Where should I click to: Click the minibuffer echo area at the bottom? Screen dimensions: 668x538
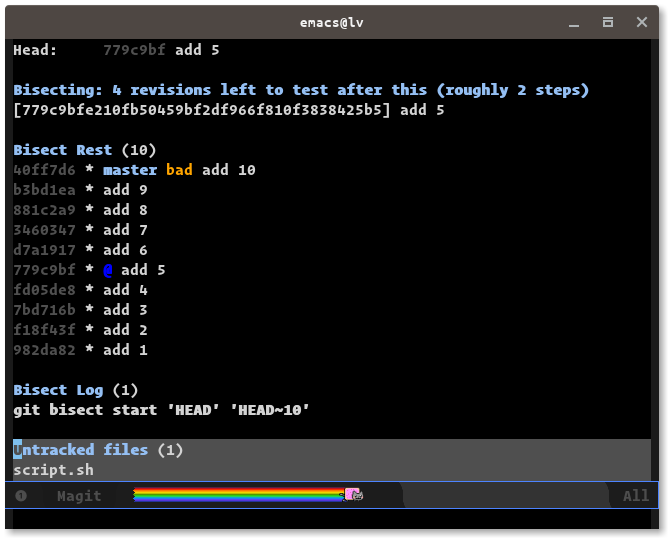[x=332, y=519]
